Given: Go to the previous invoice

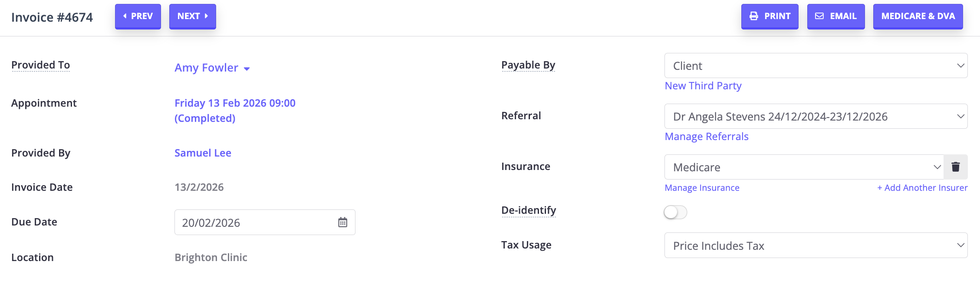Looking at the screenshot, I should tap(138, 16).
